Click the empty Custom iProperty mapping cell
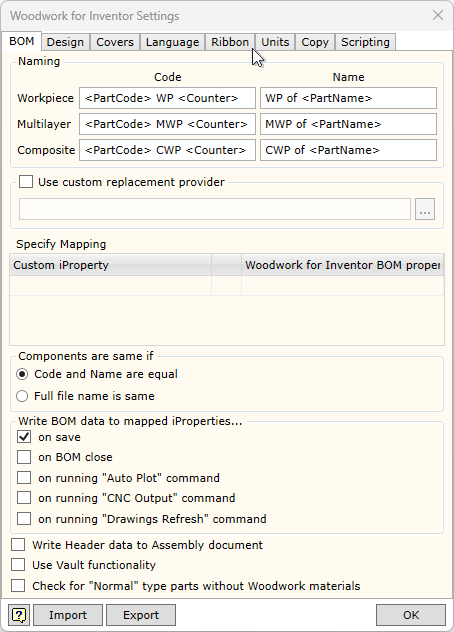 coord(110,286)
